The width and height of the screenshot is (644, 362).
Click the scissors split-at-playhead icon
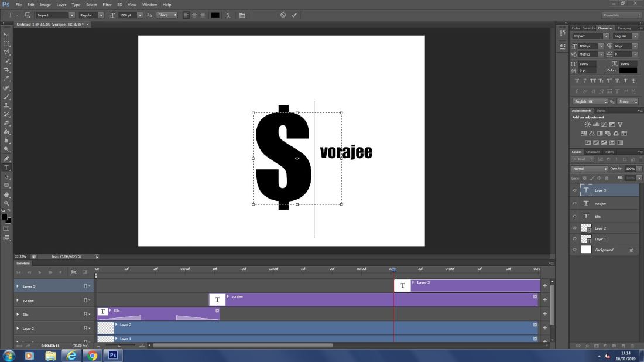coord(74,272)
